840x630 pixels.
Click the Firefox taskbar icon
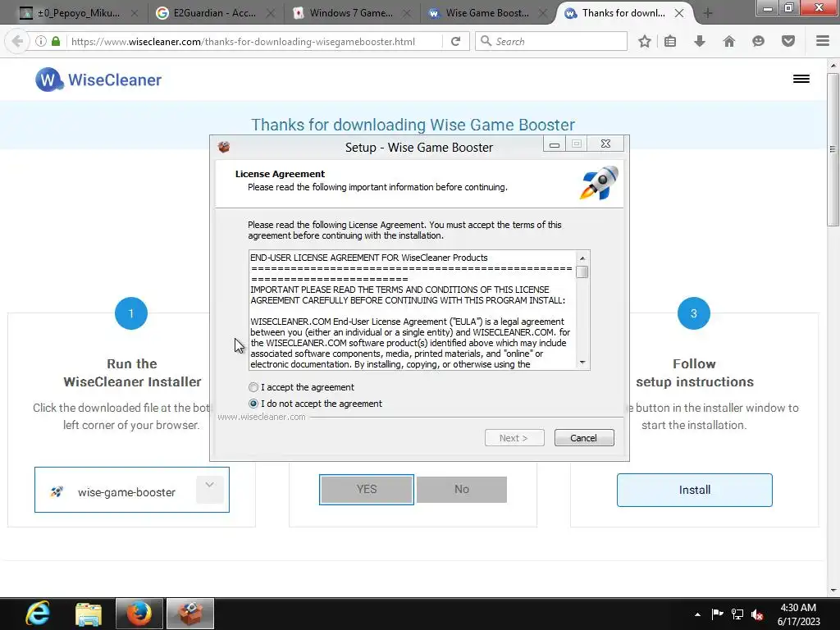point(139,614)
